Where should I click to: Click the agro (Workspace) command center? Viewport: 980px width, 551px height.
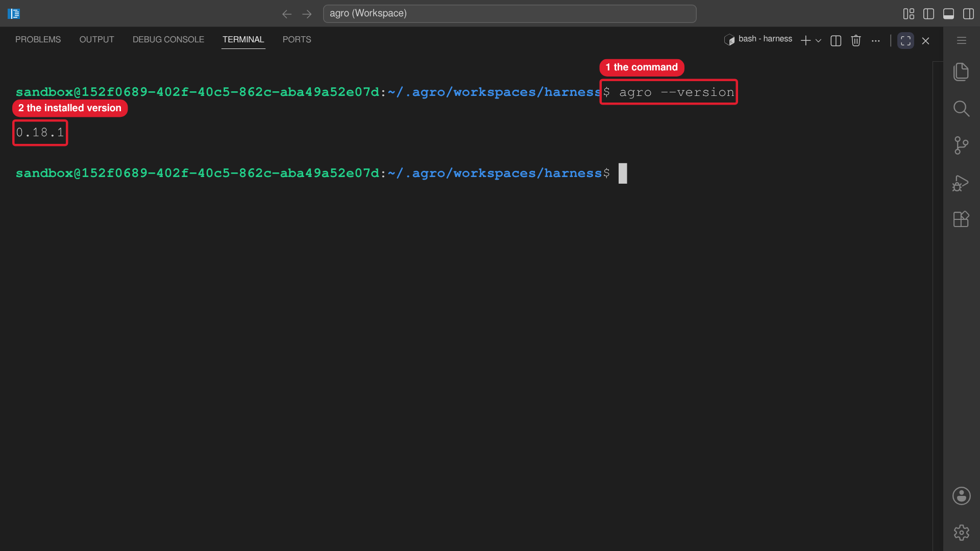tap(509, 14)
